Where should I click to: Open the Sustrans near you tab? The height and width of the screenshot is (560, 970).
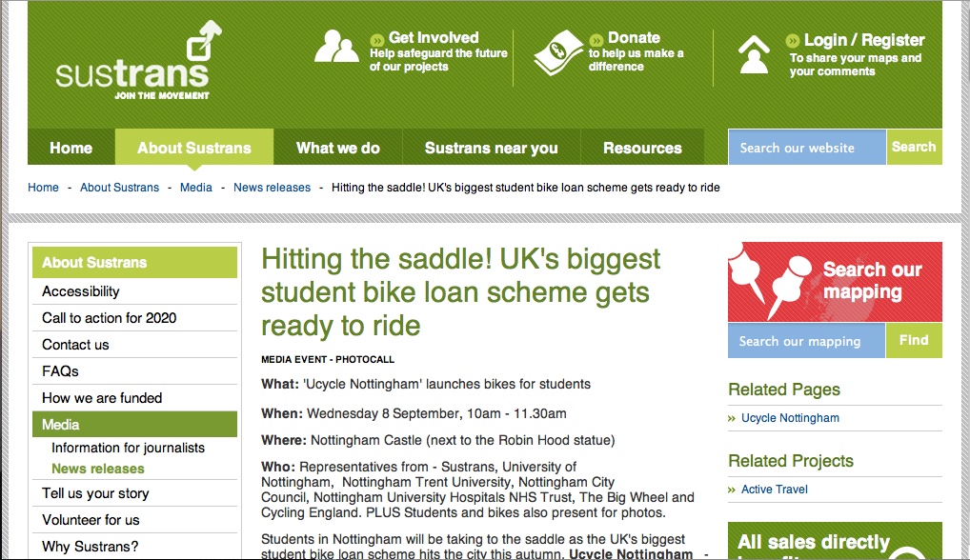point(491,147)
